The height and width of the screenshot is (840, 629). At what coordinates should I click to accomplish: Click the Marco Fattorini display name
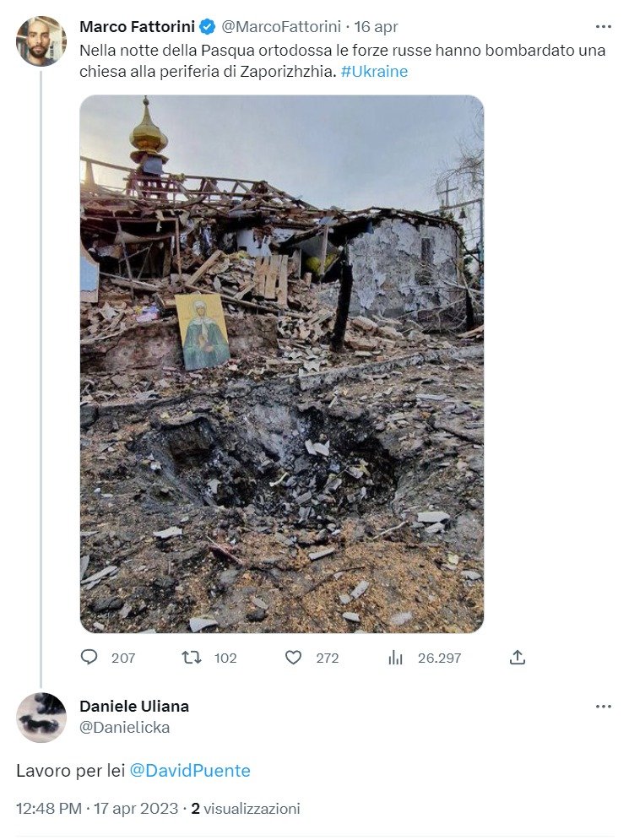click(137, 26)
